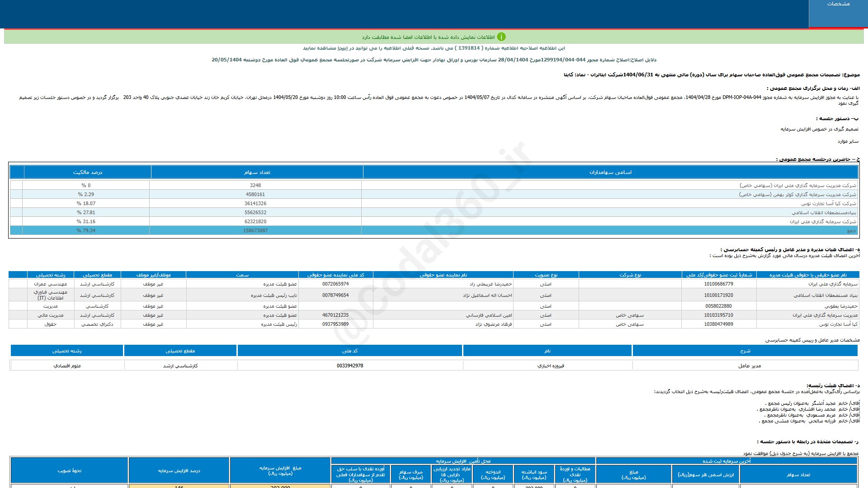Click the مقطع تحصیلی header in CEO table
The width and height of the screenshot is (868, 488).
(180, 351)
